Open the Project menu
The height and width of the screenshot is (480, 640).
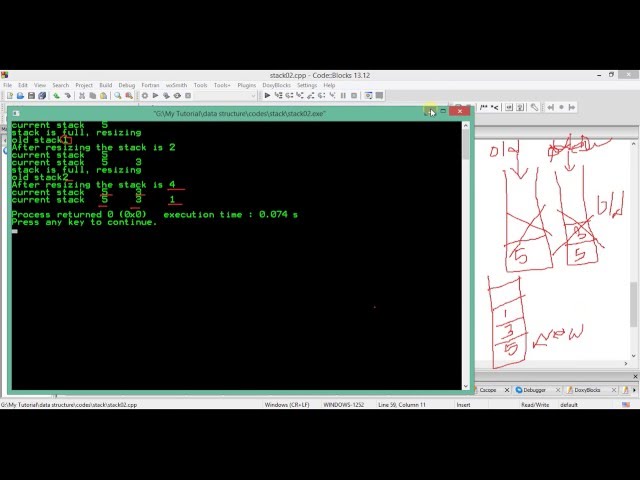tap(84, 85)
